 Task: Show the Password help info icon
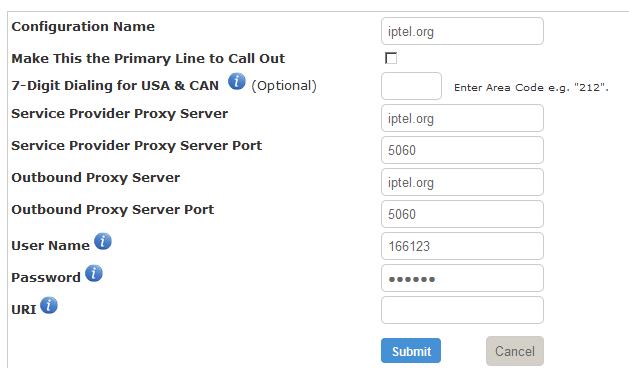click(x=94, y=273)
